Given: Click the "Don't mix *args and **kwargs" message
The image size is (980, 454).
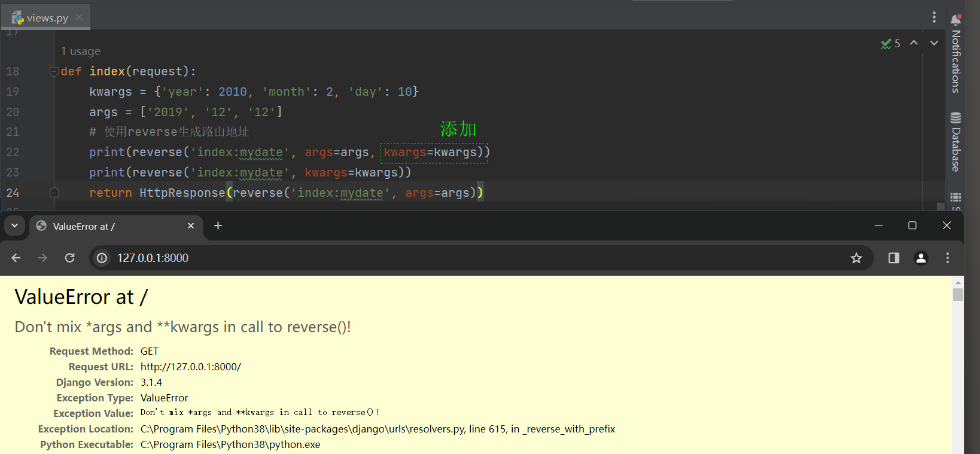Looking at the screenshot, I should coord(182,327).
